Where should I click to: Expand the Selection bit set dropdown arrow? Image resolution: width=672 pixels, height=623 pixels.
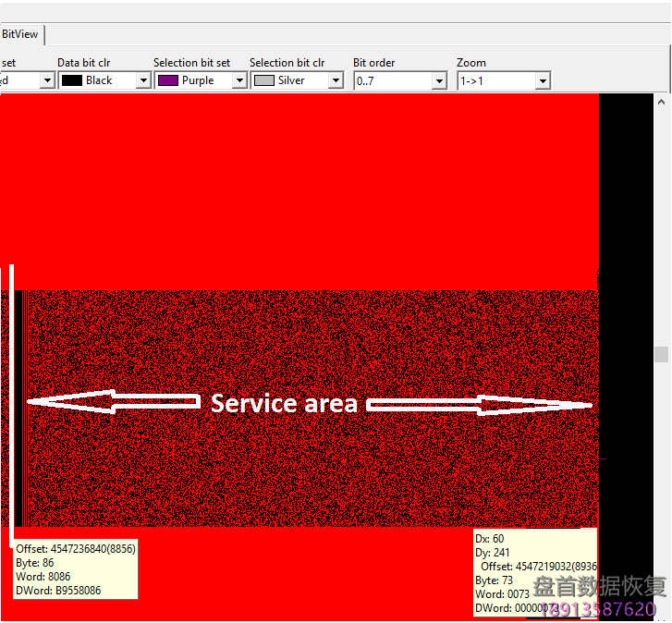point(238,81)
